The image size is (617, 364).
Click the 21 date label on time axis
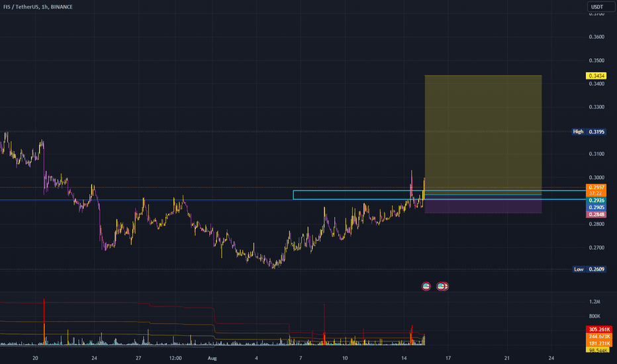tap(507, 358)
